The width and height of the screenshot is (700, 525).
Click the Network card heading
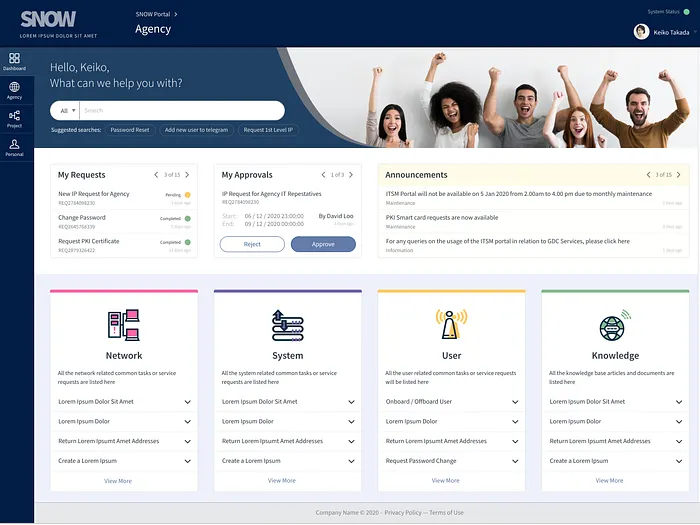click(124, 356)
